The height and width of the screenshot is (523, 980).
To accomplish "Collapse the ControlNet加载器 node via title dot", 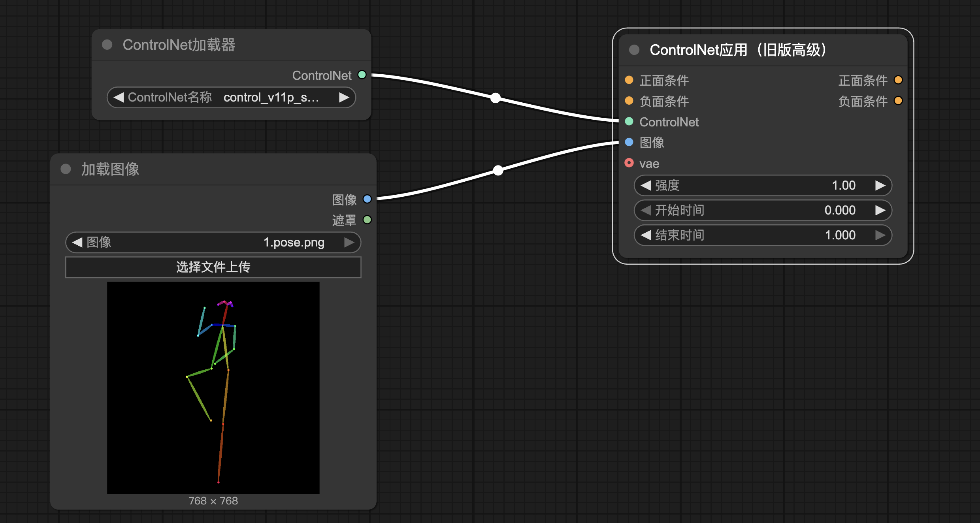I will (107, 45).
